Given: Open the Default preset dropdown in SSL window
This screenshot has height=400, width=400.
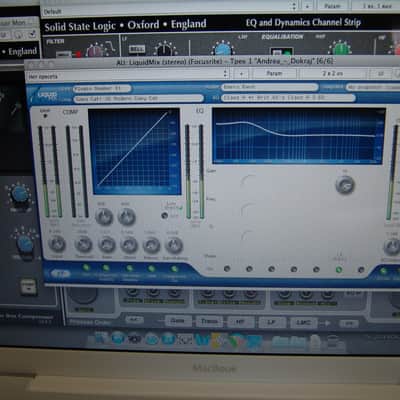Looking at the screenshot, I should click(168, 8).
